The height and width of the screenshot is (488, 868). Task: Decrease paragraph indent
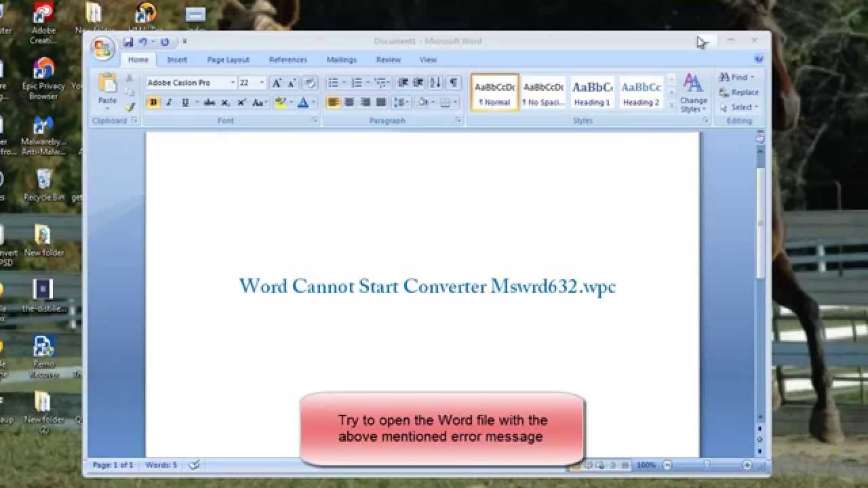coord(403,83)
